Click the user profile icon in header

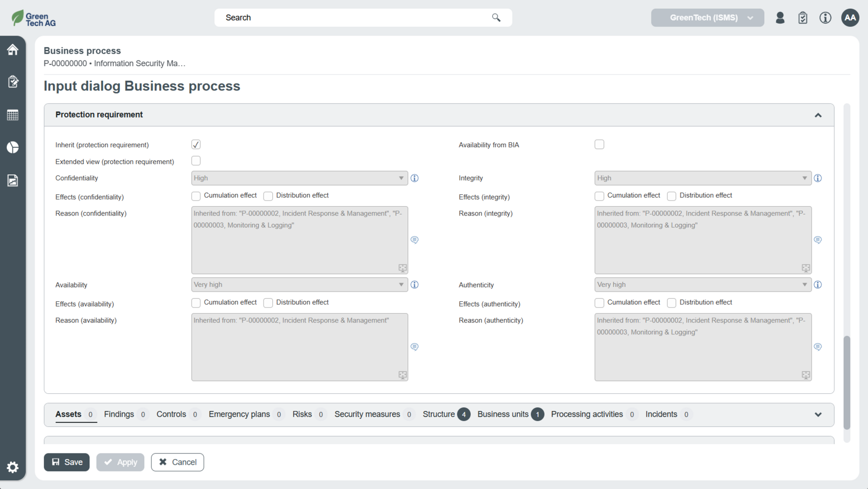tap(780, 18)
